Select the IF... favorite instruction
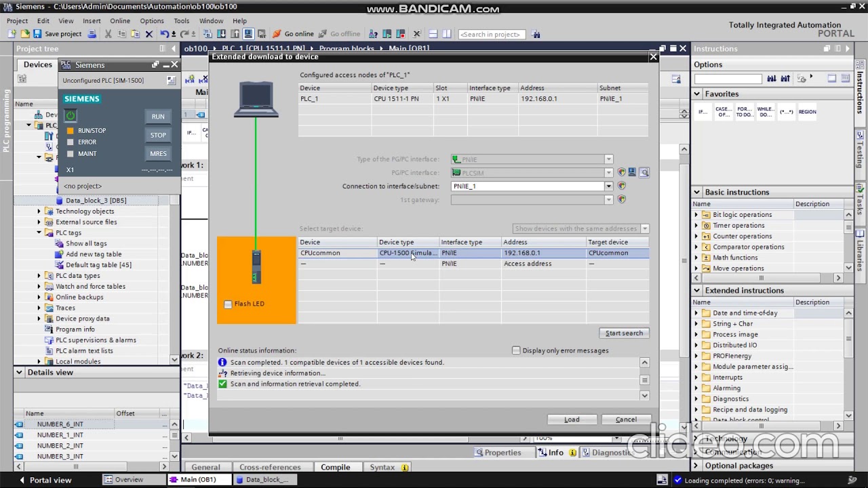The width and height of the screenshot is (868, 488). coord(703,112)
